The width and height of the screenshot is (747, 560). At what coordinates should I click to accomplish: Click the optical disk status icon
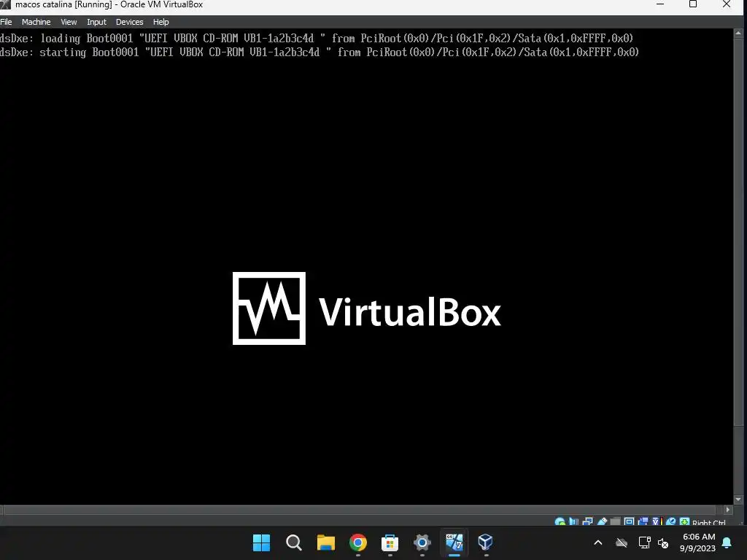click(x=560, y=522)
